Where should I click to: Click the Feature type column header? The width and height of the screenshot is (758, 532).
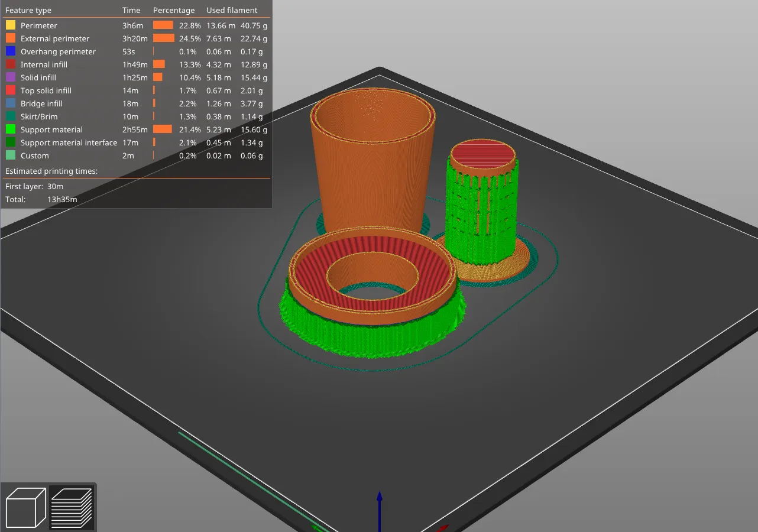pyautogui.click(x=28, y=10)
